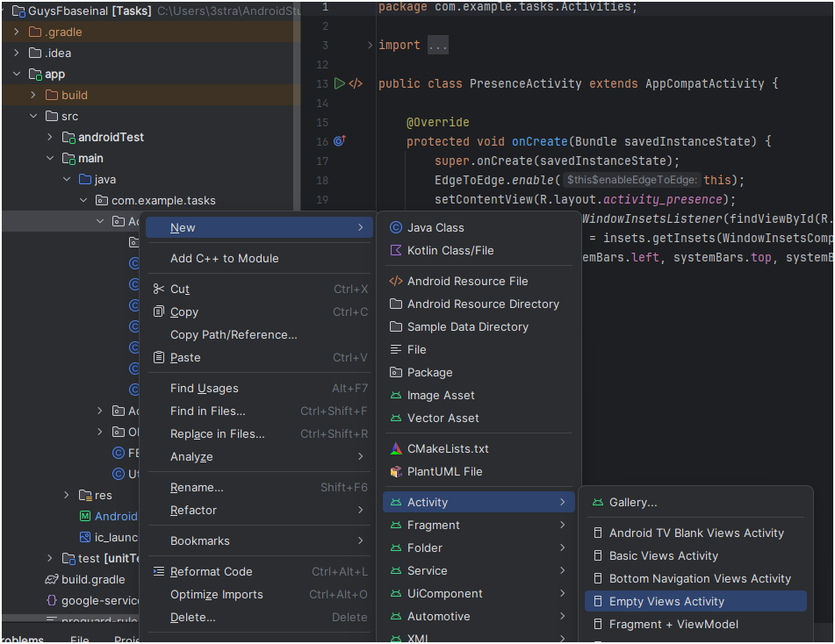The height and width of the screenshot is (644, 835).
Task: Click the Kotlin Class/File icon
Action: pyautogui.click(x=396, y=250)
